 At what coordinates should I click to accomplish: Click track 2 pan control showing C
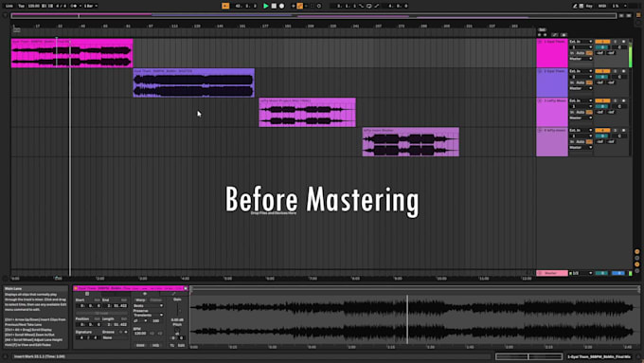(x=619, y=77)
